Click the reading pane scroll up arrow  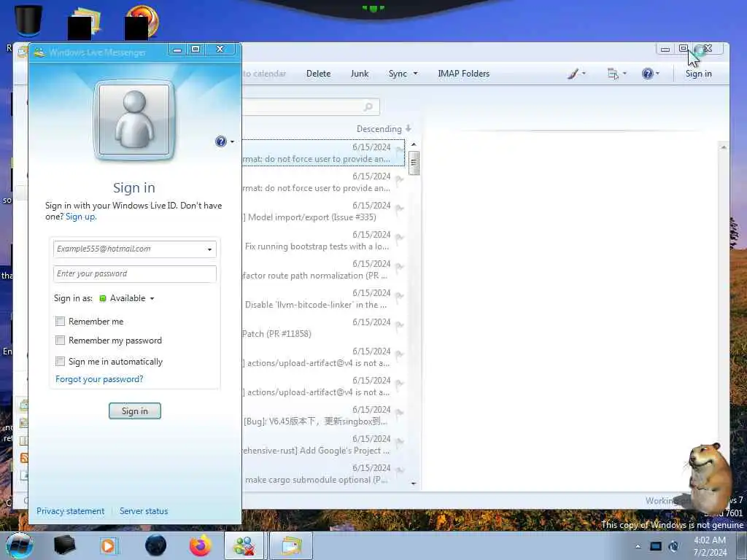(723, 147)
